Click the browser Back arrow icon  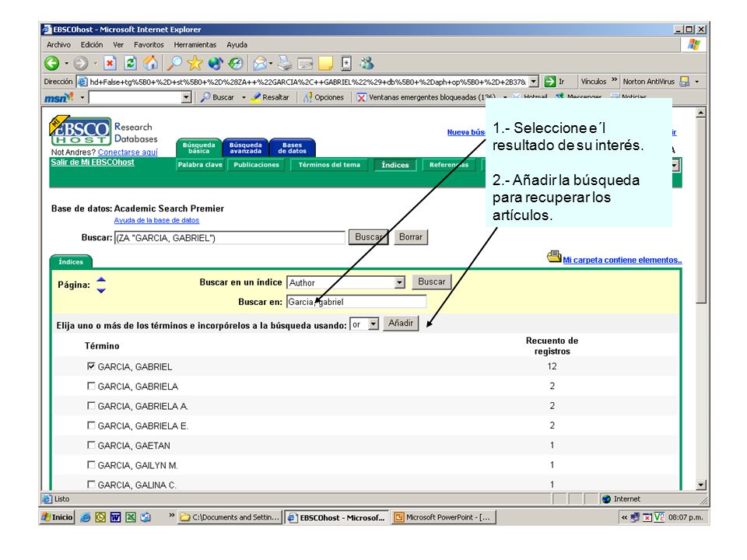pos(52,63)
